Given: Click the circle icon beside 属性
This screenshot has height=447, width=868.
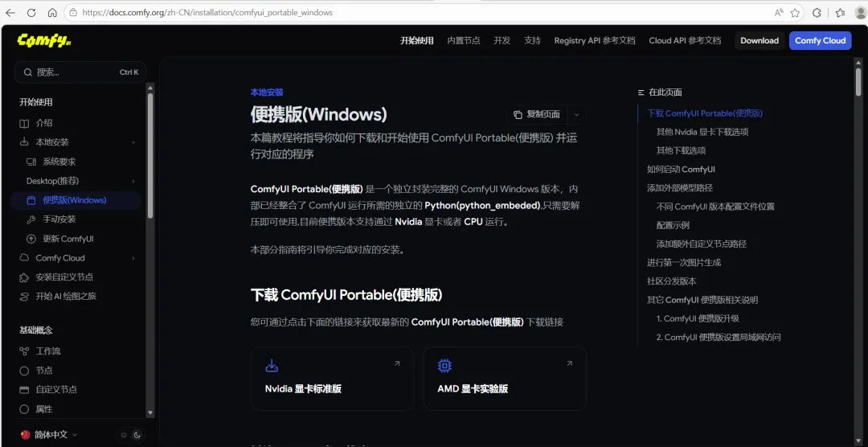Looking at the screenshot, I should [24, 408].
